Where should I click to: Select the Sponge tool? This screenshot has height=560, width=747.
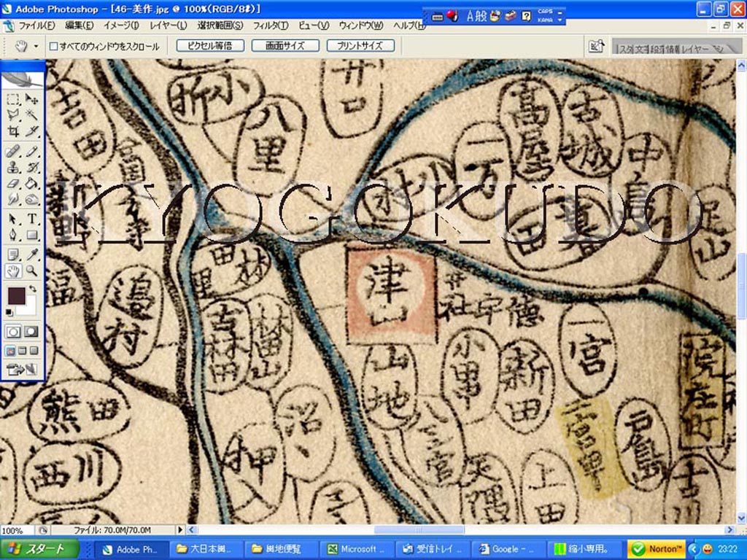point(31,198)
